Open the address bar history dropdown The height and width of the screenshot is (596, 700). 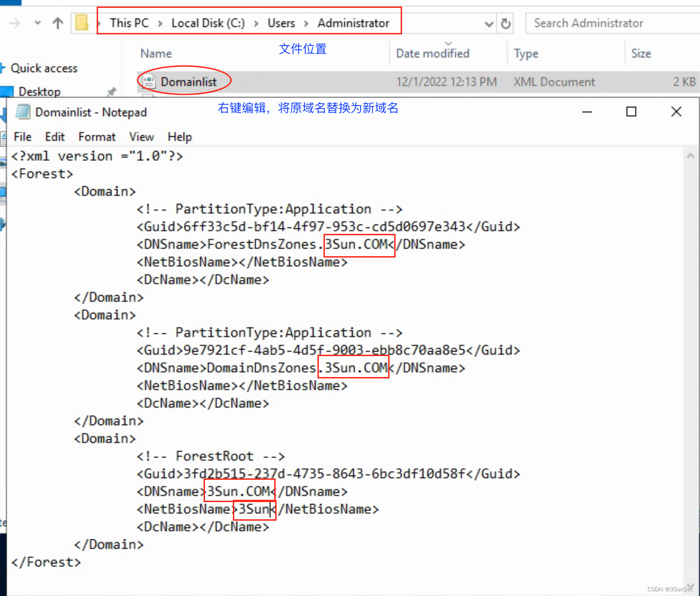(x=489, y=23)
